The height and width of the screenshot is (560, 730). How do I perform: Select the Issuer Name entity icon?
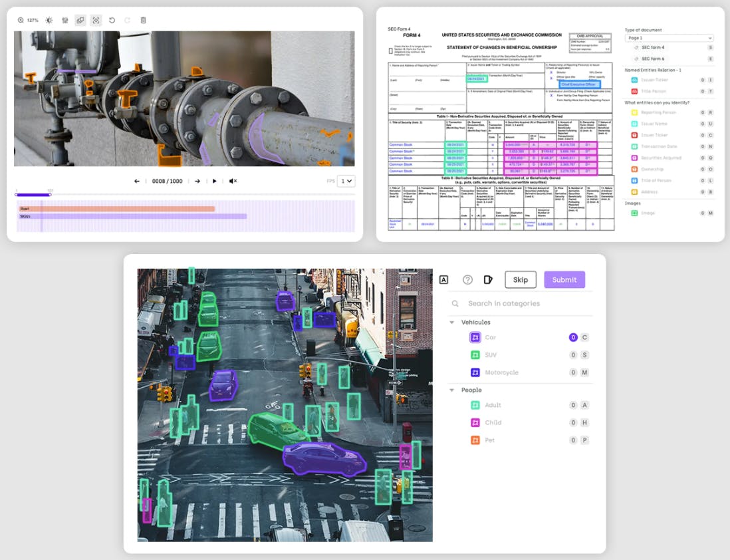[x=634, y=124]
